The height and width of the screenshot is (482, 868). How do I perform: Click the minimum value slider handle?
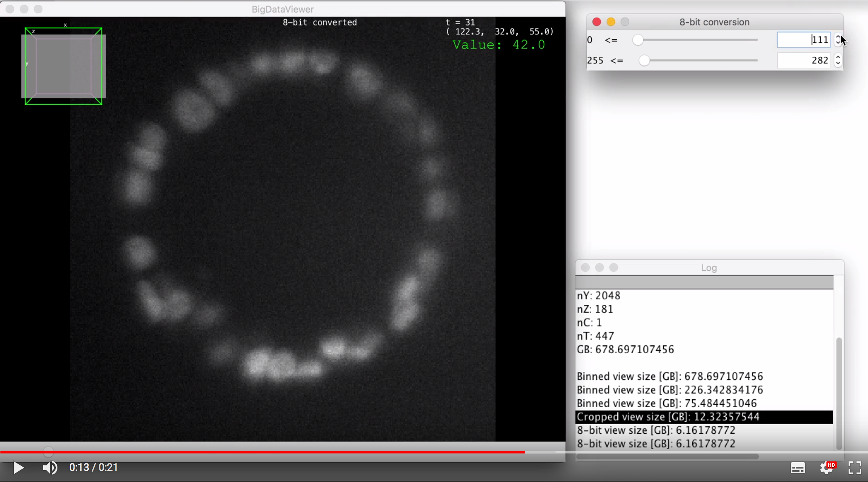tap(638, 40)
